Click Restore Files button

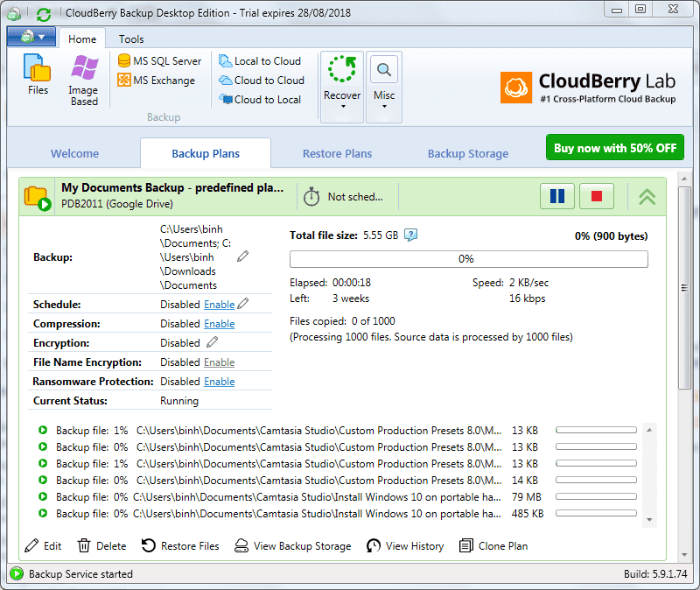[x=180, y=545]
